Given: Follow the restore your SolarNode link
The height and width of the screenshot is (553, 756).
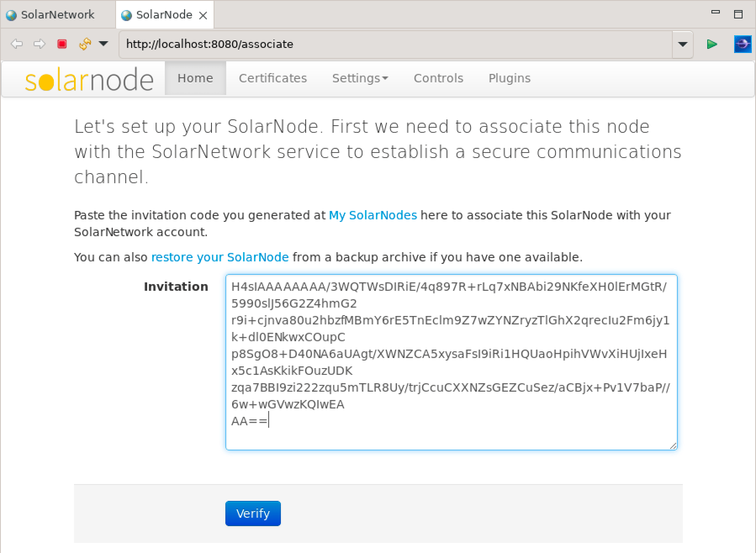Looking at the screenshot, I should point(219,257).
